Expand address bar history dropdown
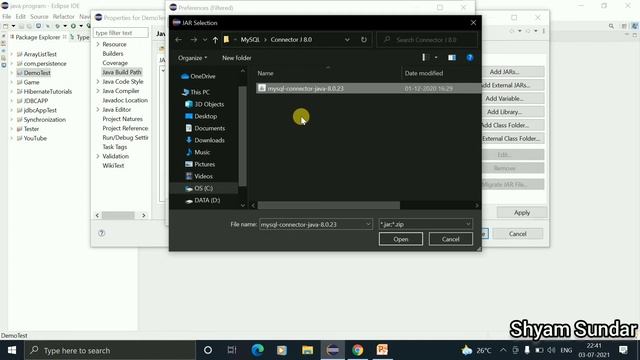The height and width of the screenshot is (360, 640). point(347,40)
